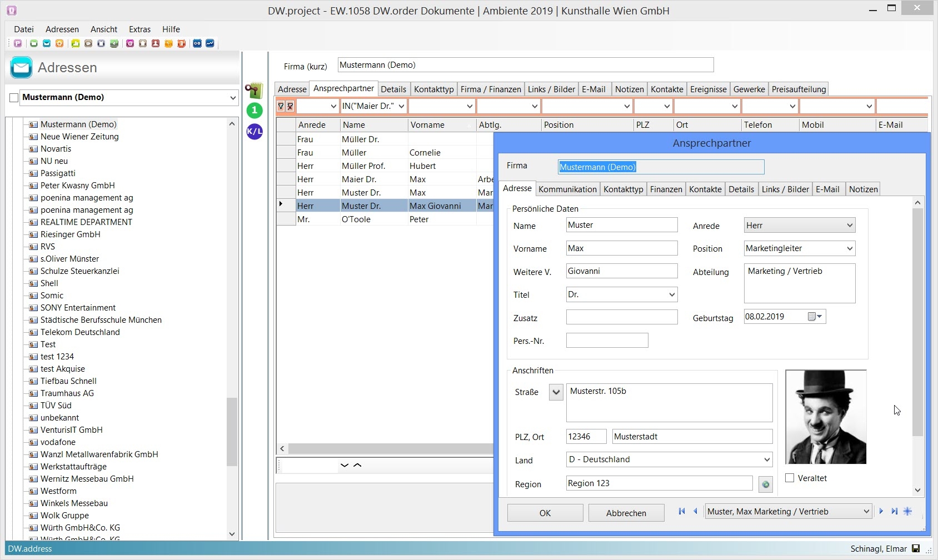The width and height of the screenshot is (938, 560).
Task: Jump to the first contact record
Action: coord(682,511)
